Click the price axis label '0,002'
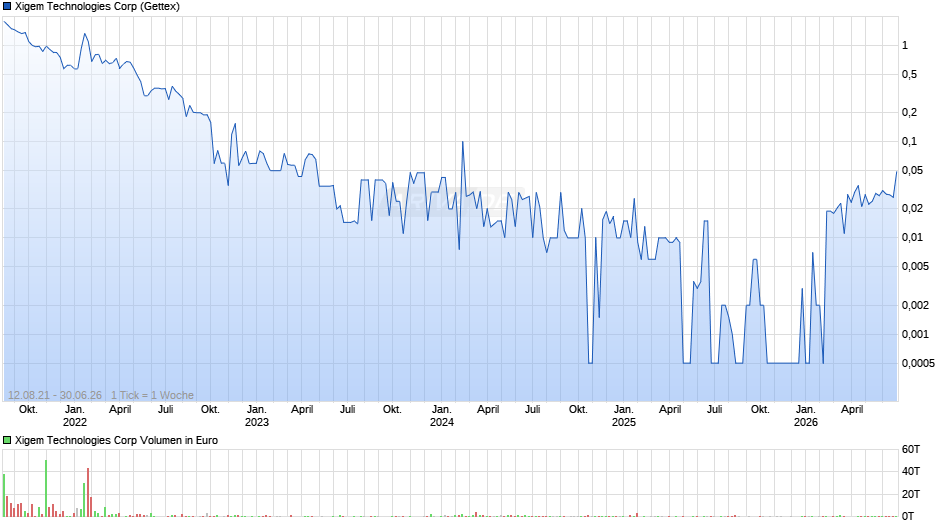 915,305
